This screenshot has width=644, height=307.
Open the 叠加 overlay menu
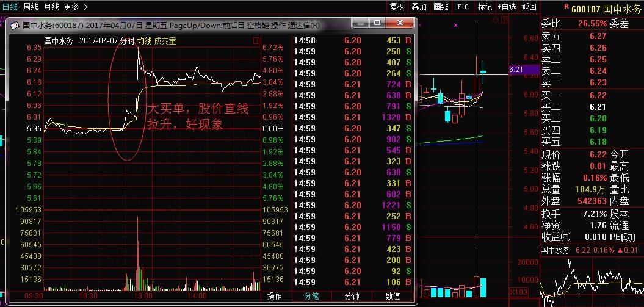pos(419,7)
